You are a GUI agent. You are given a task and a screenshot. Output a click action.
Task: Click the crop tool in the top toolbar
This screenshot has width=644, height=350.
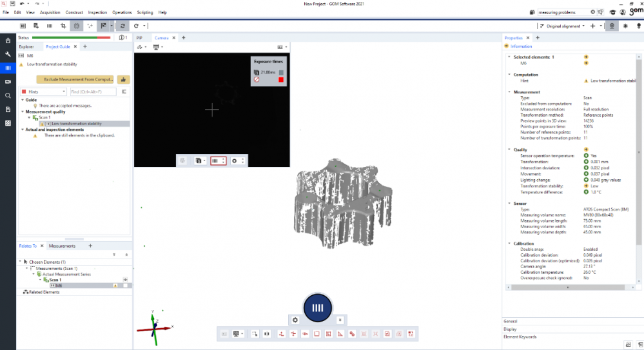63,26
